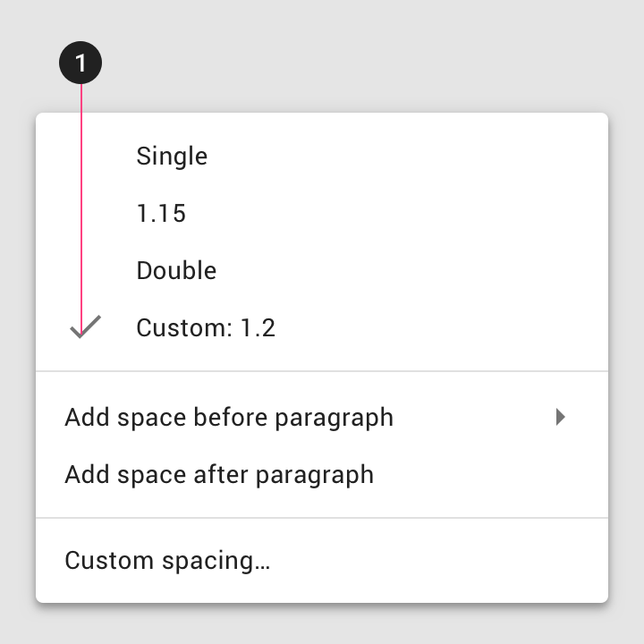644x644 pixels.
Task: Click the checkmark icon beside Custom: 1.2
Action: tap(85, 327)
